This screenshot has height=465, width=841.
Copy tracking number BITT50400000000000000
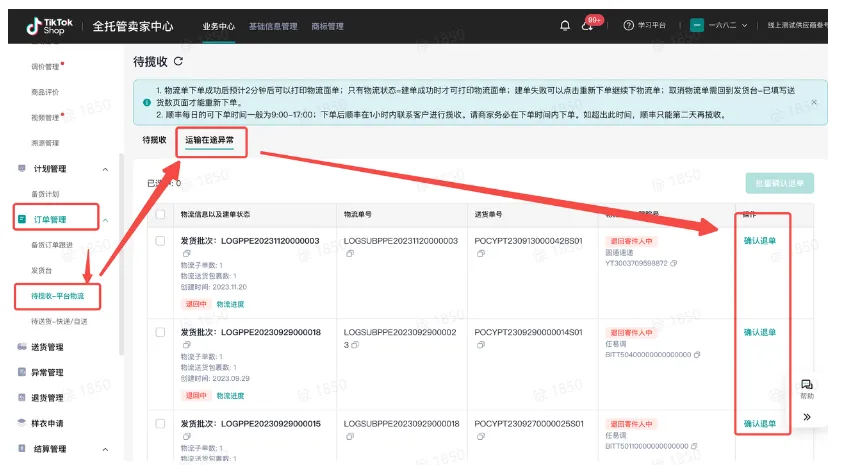click(697, 355)
